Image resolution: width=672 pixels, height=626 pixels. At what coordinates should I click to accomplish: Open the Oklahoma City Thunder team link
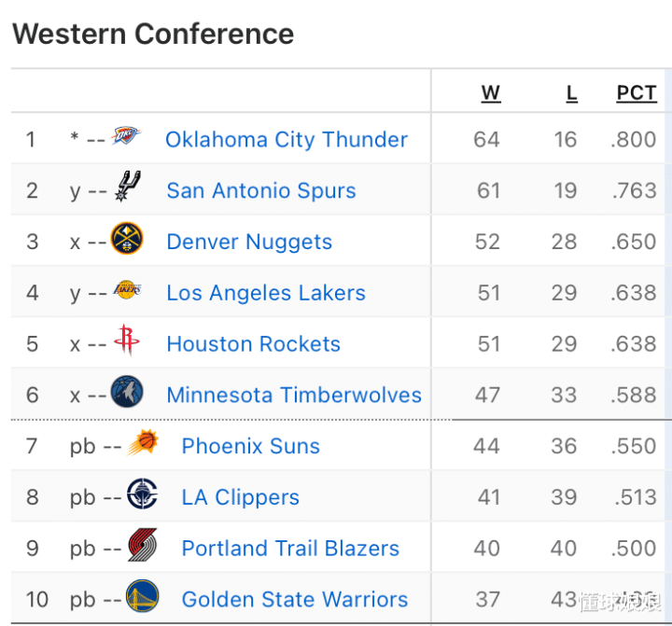pos(287,140)
